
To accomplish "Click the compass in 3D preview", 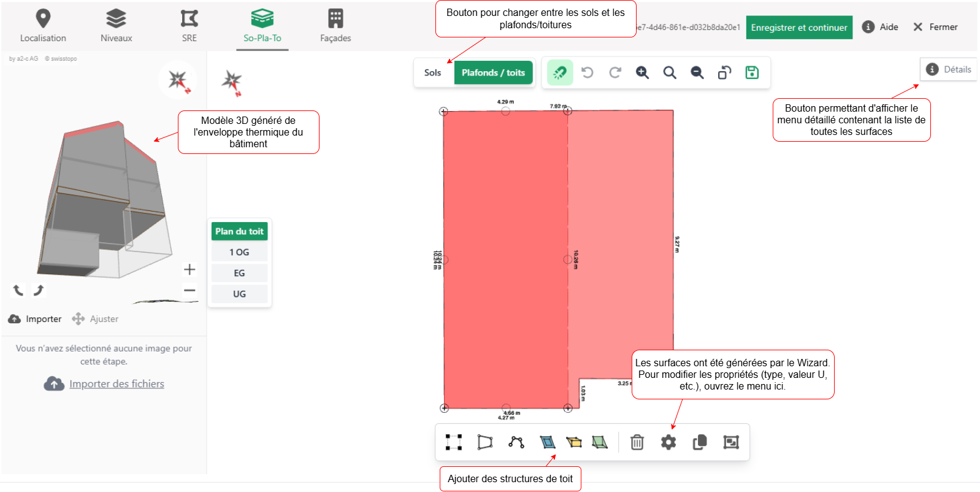I will click(178, 80).
